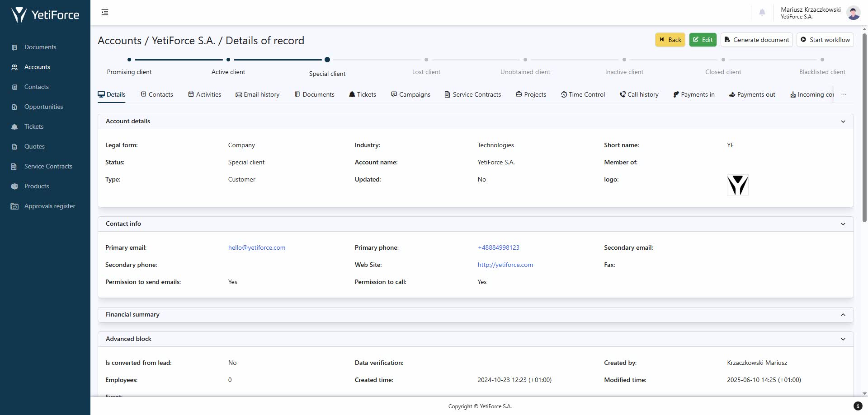Open the Activities tab
868x415 pixels.
[x=204, y=94]
